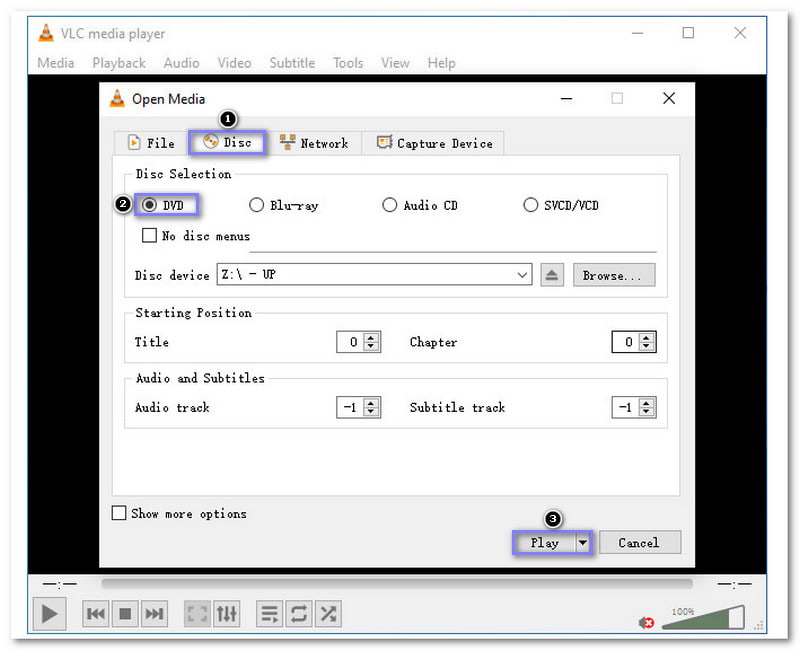Switch to the Network tab

(314, 143)
